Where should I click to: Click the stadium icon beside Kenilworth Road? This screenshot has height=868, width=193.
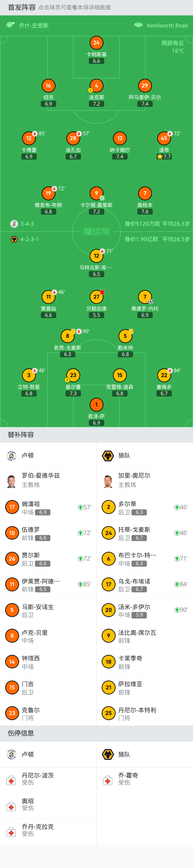pos(138,25)
